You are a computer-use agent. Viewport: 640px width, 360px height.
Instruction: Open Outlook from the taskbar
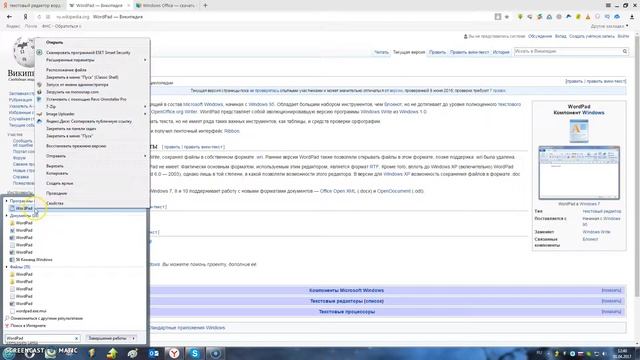tap(153, 353)
